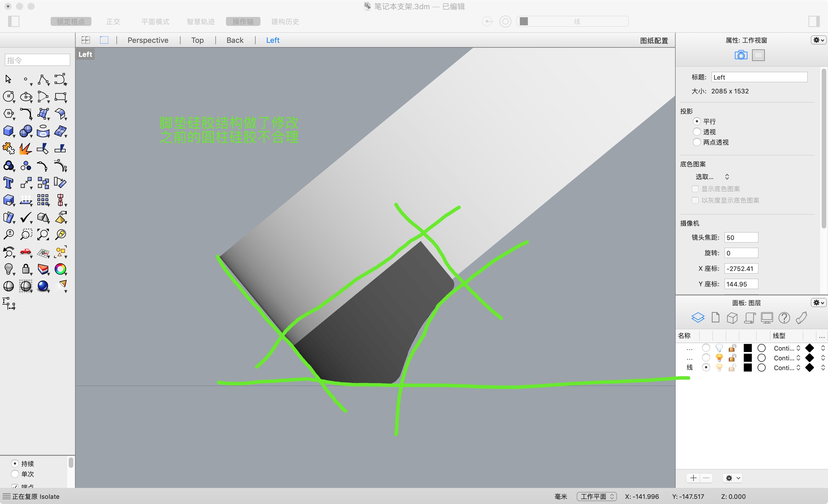Image resolution: width=828 pixels, height=504 pixels.
Task: Open the Sphere creation tool
Action: click(26, 131)
